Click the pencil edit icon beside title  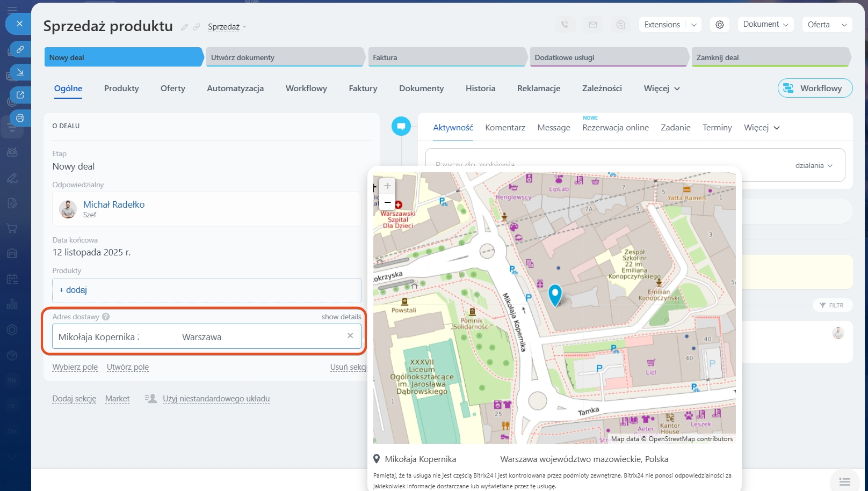tap(185, 27)
